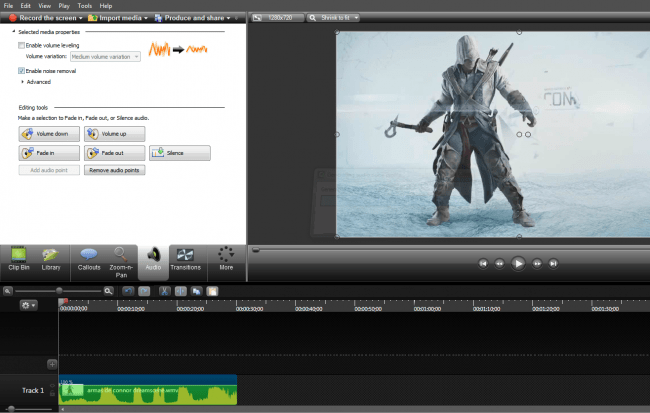Screen dimensions: 650x413
Task: Click Record the screen button
Action: tap(43, 18)
